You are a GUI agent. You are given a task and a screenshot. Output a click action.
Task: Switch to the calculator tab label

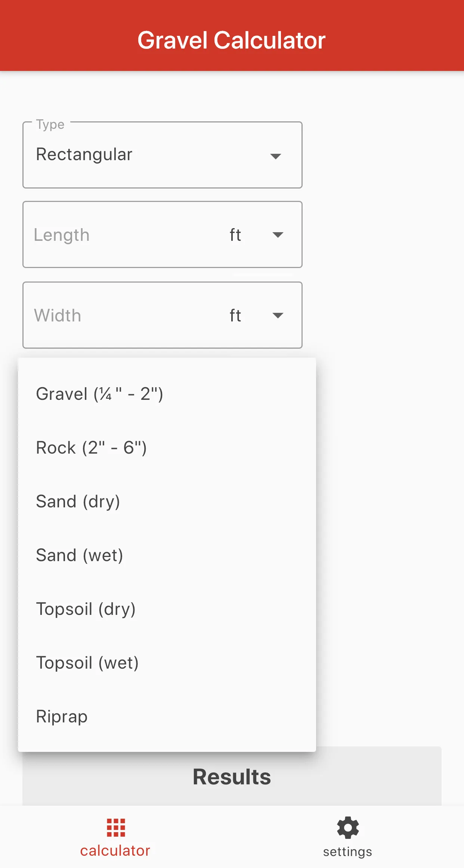(x=115, y=851)
